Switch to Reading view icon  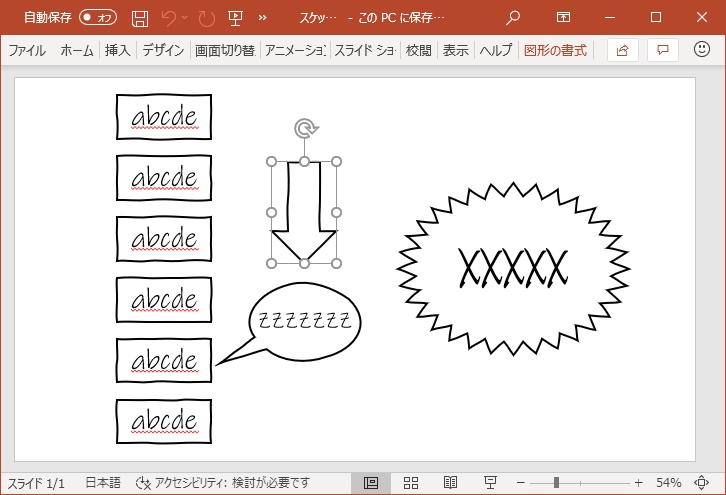(450, 483)
